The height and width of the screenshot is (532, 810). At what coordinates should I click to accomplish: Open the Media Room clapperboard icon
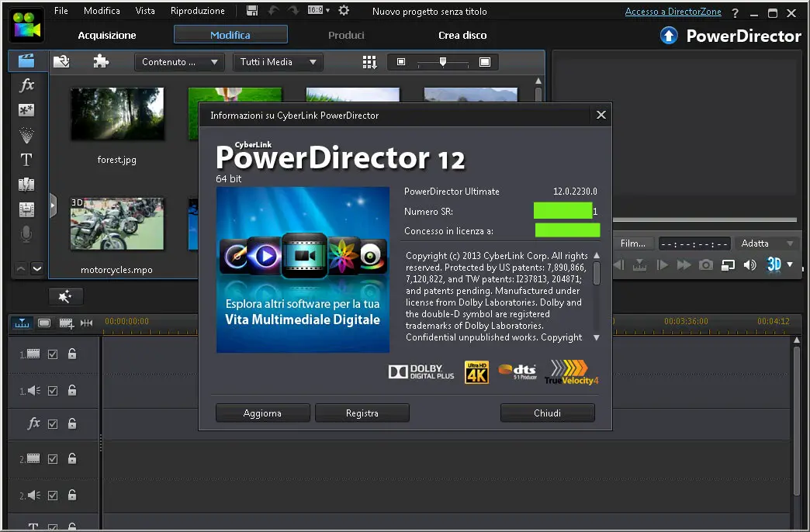[x=26, y=61]
